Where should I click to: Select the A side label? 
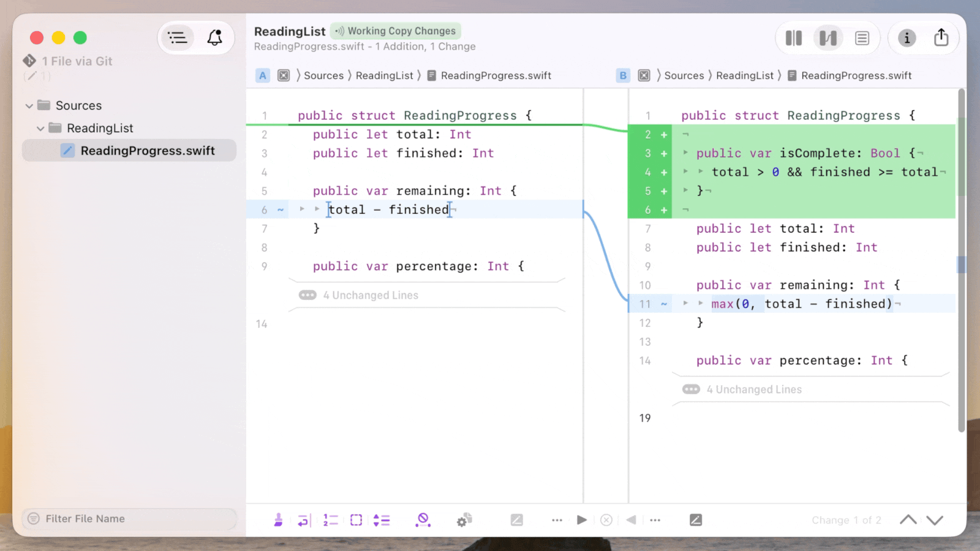click(x=263, y=75)
